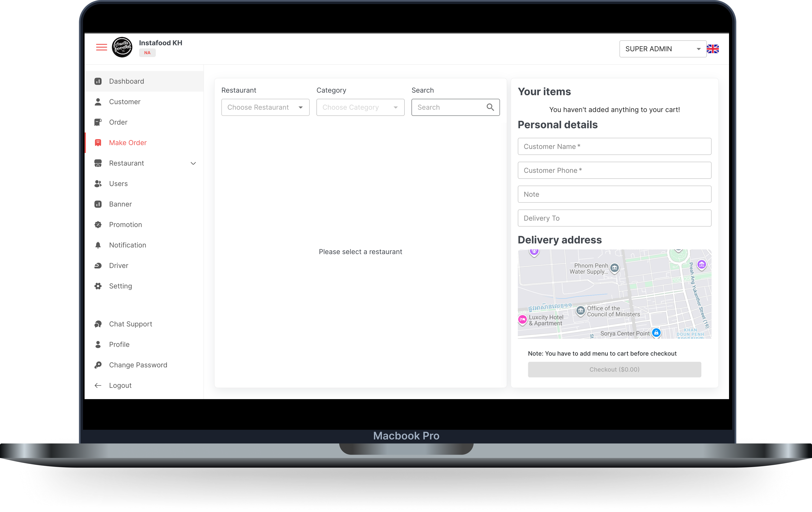Go to Dashboard menu item
This screenshot has width=812, height=512.
point(144,81)
